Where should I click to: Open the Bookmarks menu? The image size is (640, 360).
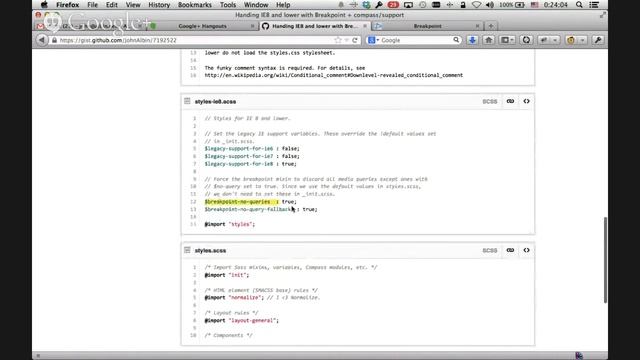tap(195, 5)
